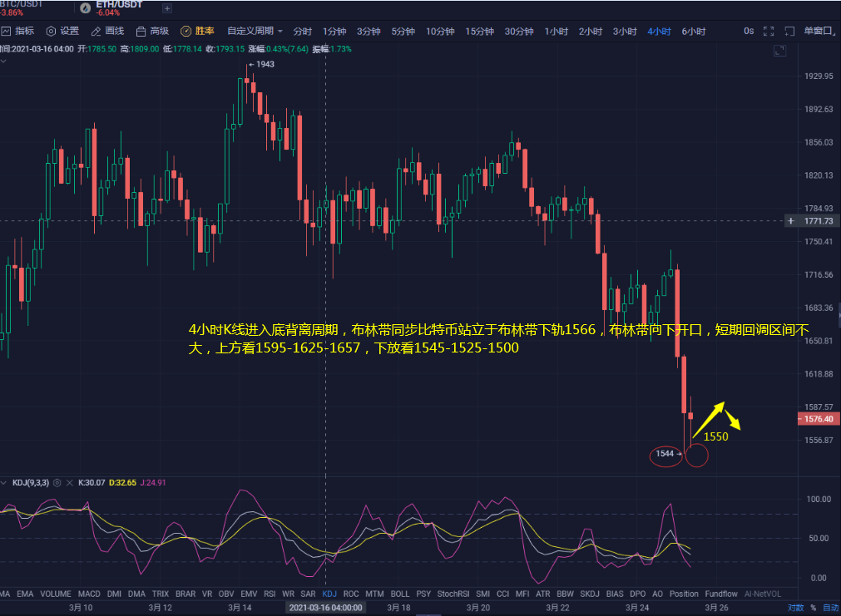Click the screenshot capture frame icon
The image size is (841, 616).
click(789, 31)
